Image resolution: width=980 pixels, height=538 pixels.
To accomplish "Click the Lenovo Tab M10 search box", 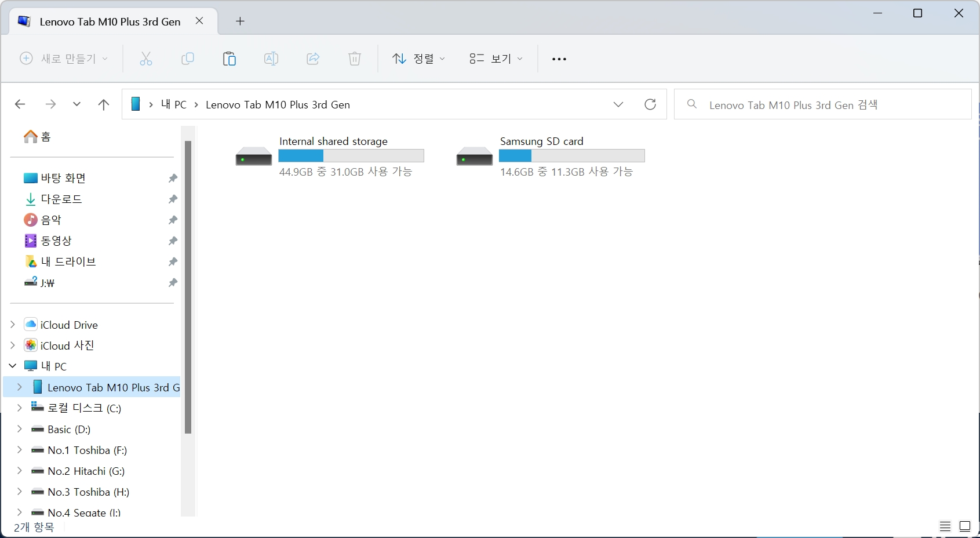I will (823, 104).
